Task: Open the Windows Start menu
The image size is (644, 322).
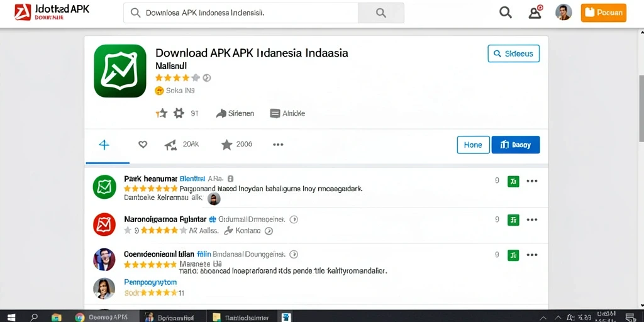Action: pos(11,317)
